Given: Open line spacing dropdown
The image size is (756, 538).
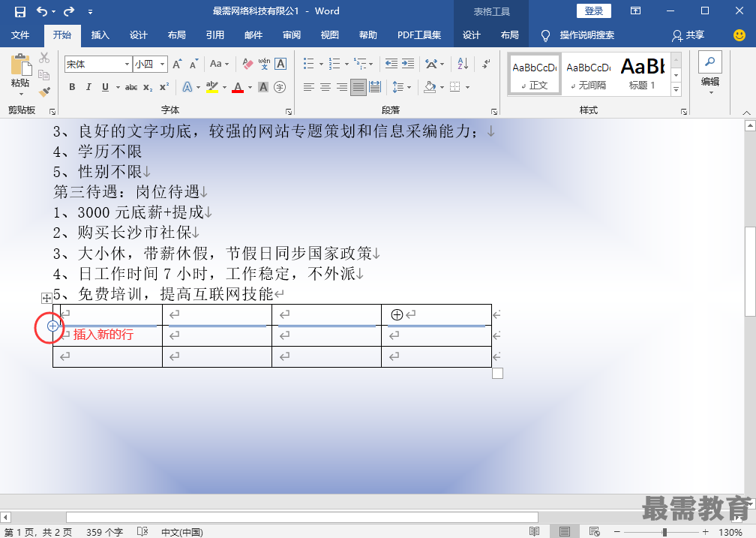Looking at the screenshot, I should (409, 87).
